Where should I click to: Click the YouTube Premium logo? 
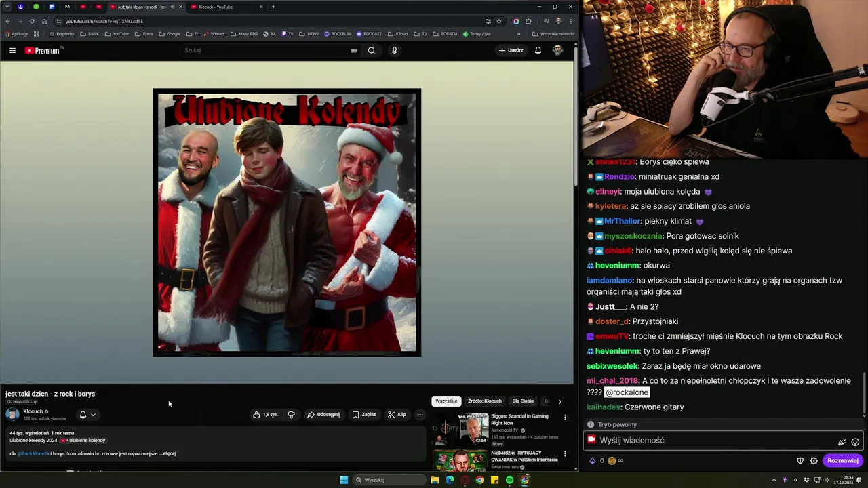pos(43,50)
